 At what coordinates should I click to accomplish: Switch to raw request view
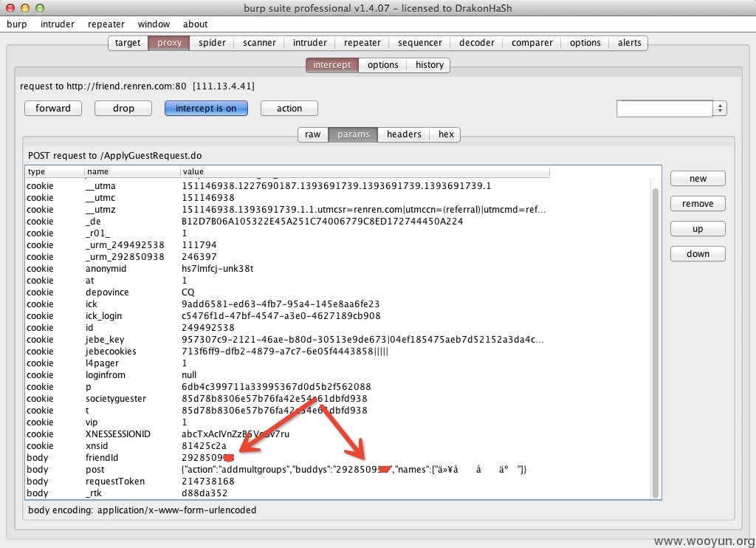(x=312, y=134)
